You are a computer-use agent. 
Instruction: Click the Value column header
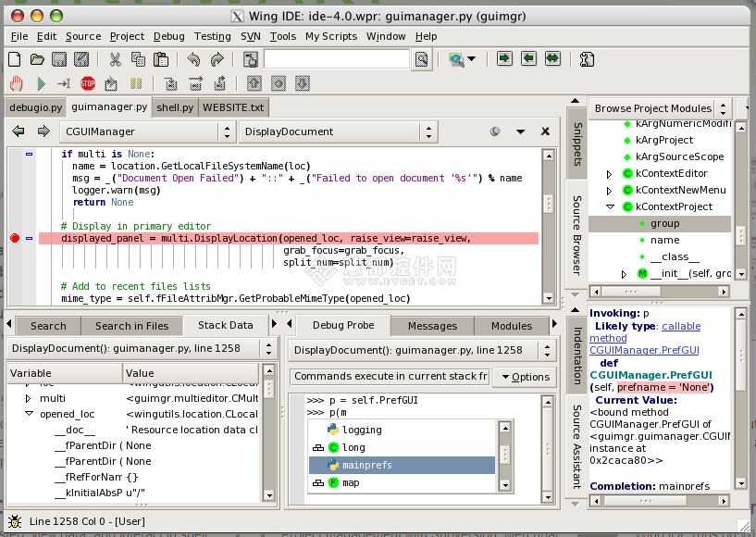point(191,373)
